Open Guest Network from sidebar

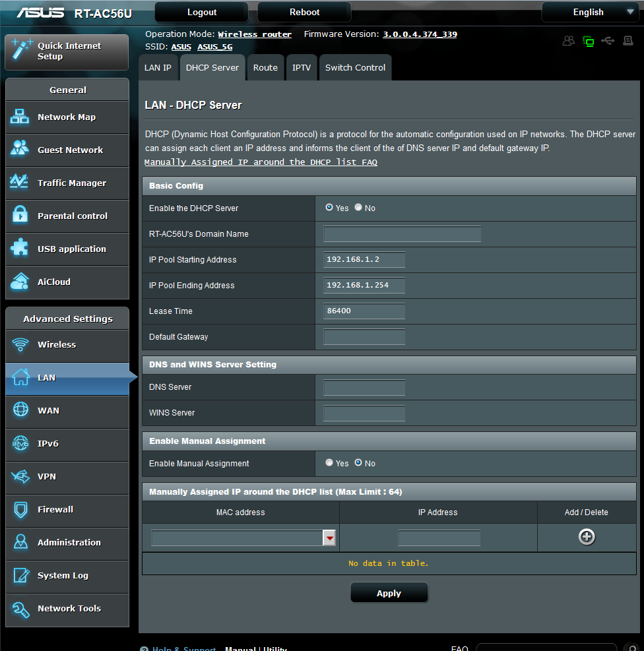point(67,150)
